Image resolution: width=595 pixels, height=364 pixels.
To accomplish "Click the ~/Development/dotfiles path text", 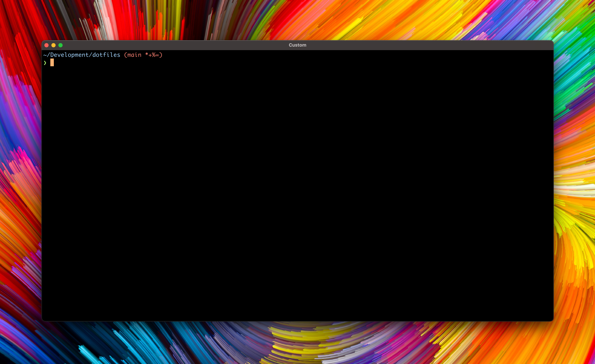I will pos(82,55).
